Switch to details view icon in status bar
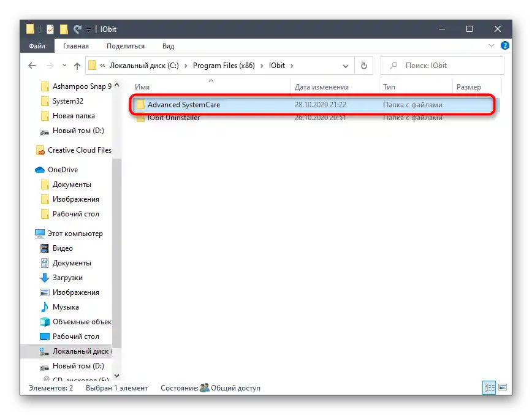The image size is (532, 415). pos(489,387)
